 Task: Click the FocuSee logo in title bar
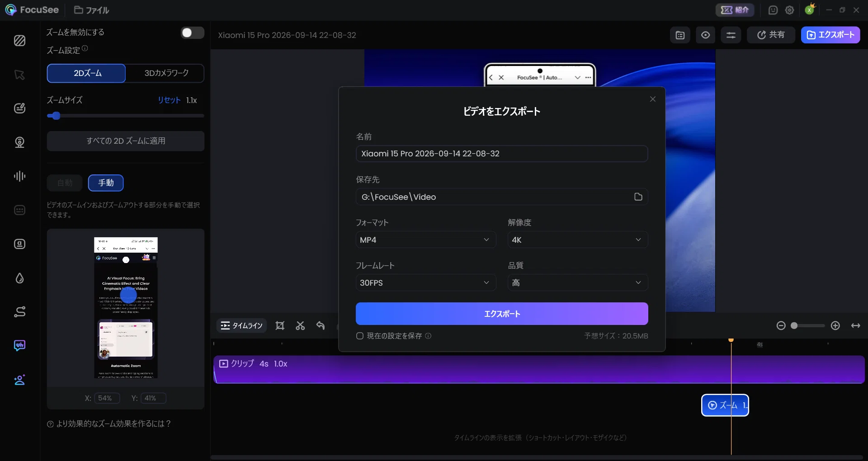point(32,10)
